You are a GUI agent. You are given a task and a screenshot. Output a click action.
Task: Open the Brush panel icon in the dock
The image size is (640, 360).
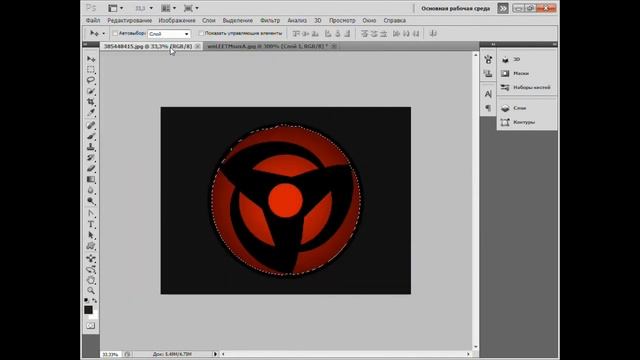(x=488, y=60)
